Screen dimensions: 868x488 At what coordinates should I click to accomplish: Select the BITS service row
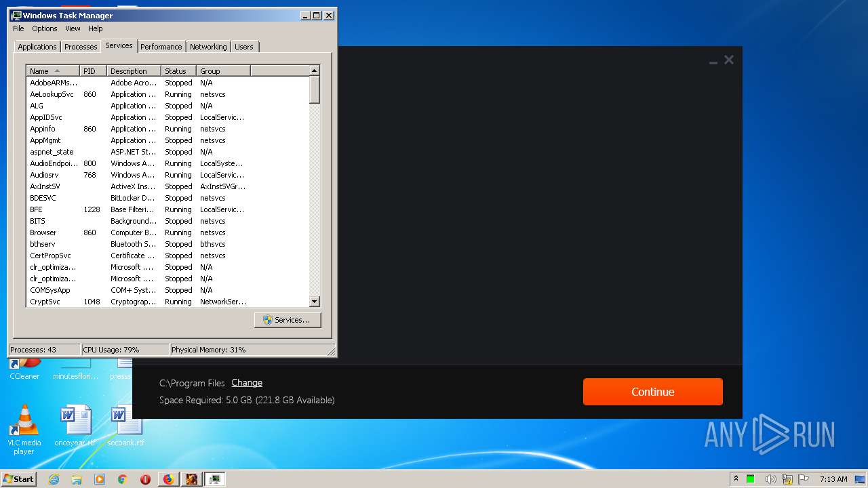coord(167,221)
